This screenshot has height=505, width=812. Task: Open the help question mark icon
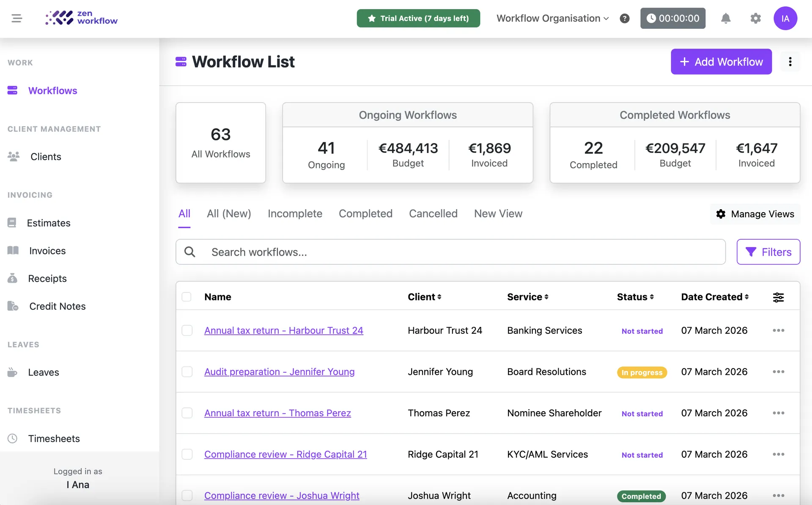(625, 18)
